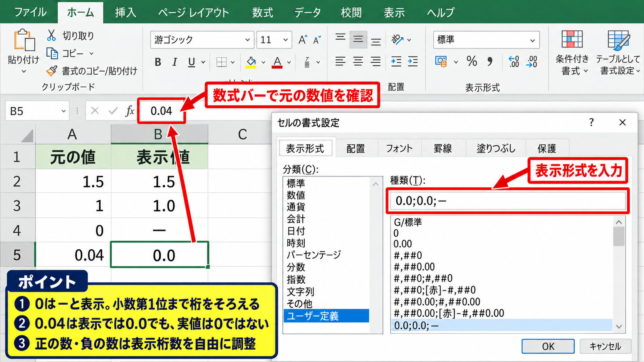
Task: Switch to 罫線 tab in the dialog
Action: point(443,148)
